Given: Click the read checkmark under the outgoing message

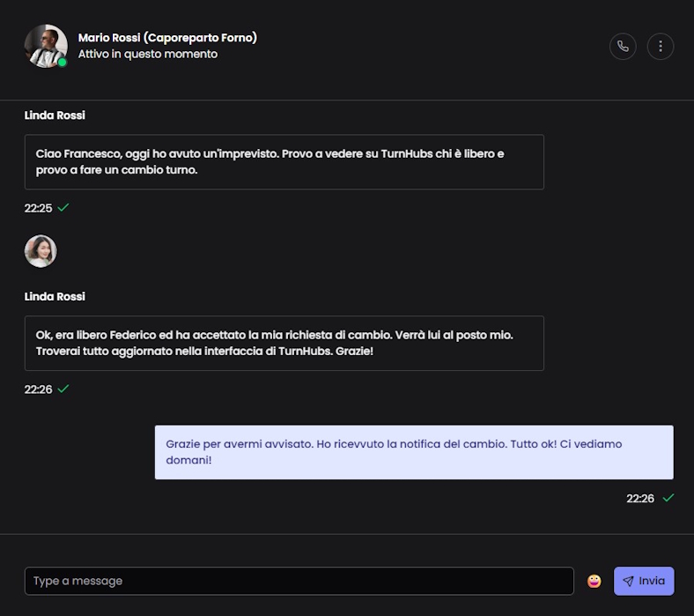Looking at the screenshot, I should tap(668, 498).
